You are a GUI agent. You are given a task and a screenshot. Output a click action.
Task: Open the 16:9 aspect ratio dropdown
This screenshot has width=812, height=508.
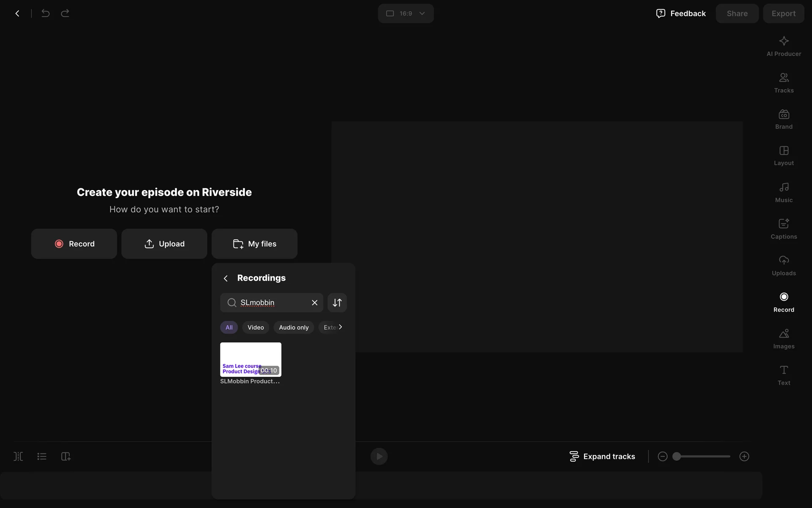pos(406,14)
